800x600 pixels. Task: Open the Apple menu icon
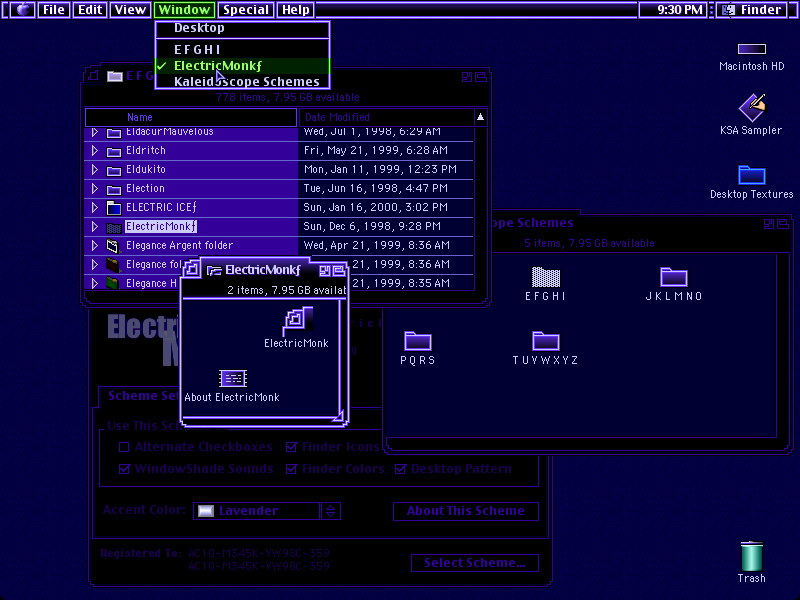pyautogui.click(x=22, y=10)
